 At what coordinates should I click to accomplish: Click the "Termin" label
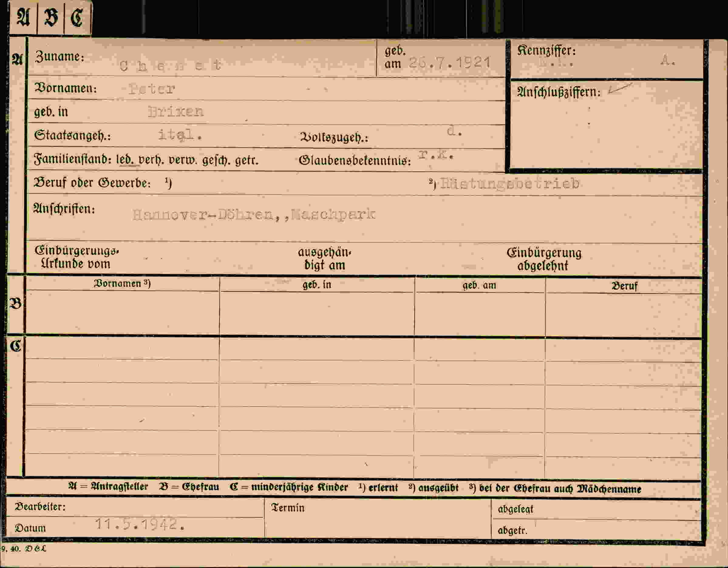click(288, 508)
